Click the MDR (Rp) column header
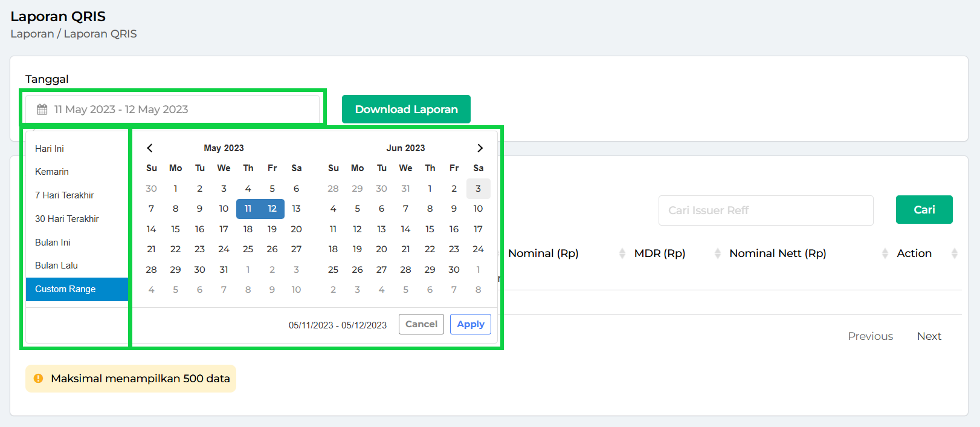 [660, 253]
